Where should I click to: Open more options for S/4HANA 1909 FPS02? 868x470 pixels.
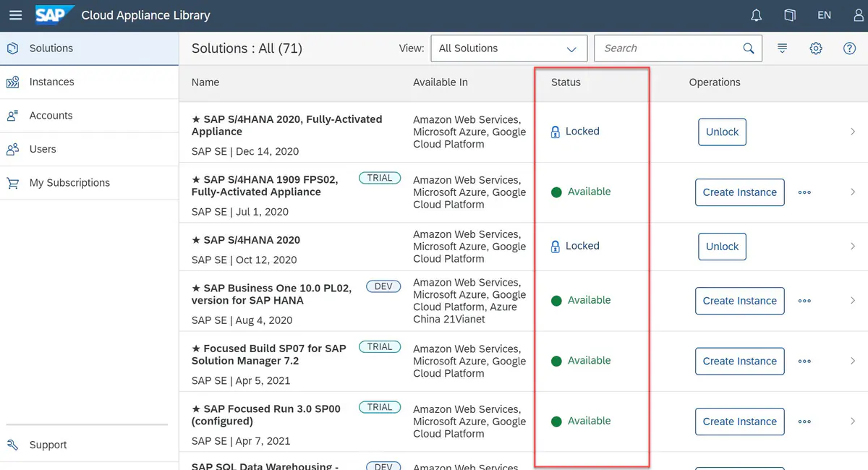[804, 192]
